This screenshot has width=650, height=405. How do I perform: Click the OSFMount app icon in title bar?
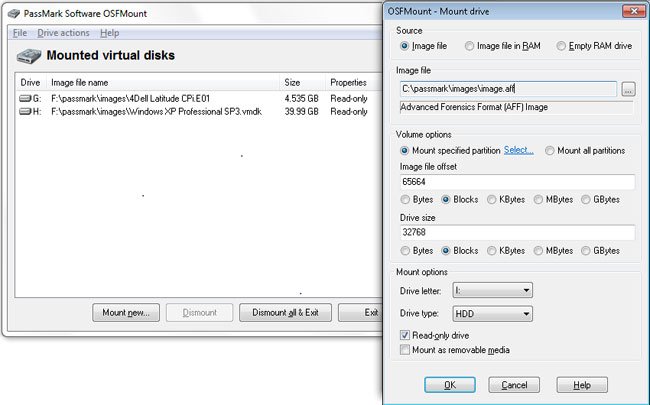[x=14, y=14]
